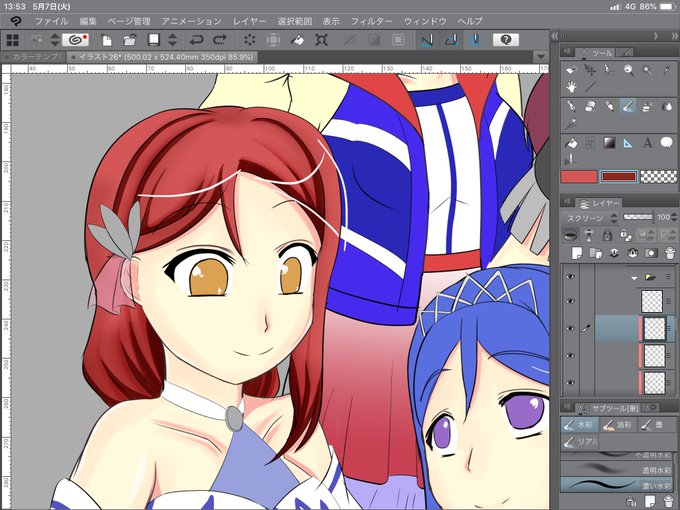This screenshot has width=680, height=510.
Task: Open the help question mark button
Action: pyautogui.click(x=506, y=40)
